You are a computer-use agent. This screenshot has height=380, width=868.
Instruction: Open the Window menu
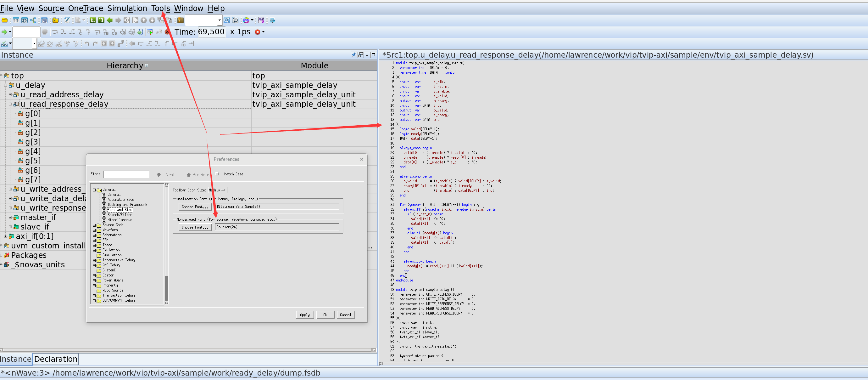[188, 8]
